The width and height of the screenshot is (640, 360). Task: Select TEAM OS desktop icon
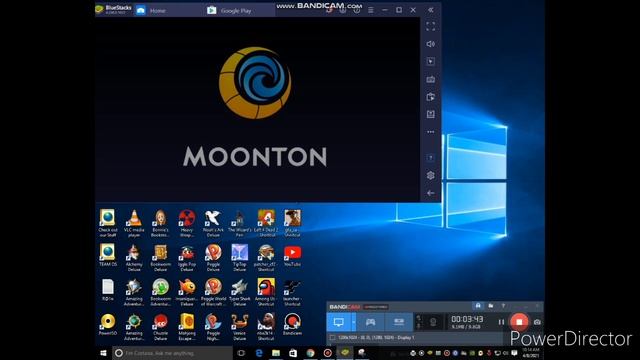108,256
